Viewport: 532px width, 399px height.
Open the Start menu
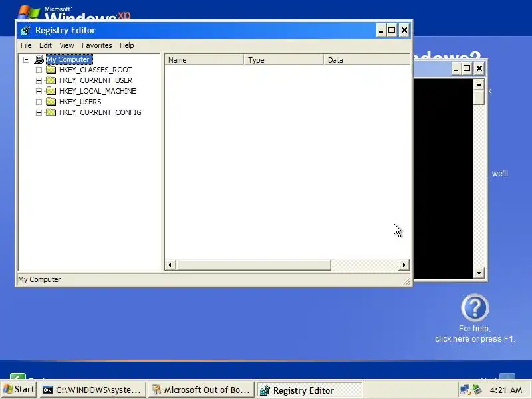coord(19,390)
